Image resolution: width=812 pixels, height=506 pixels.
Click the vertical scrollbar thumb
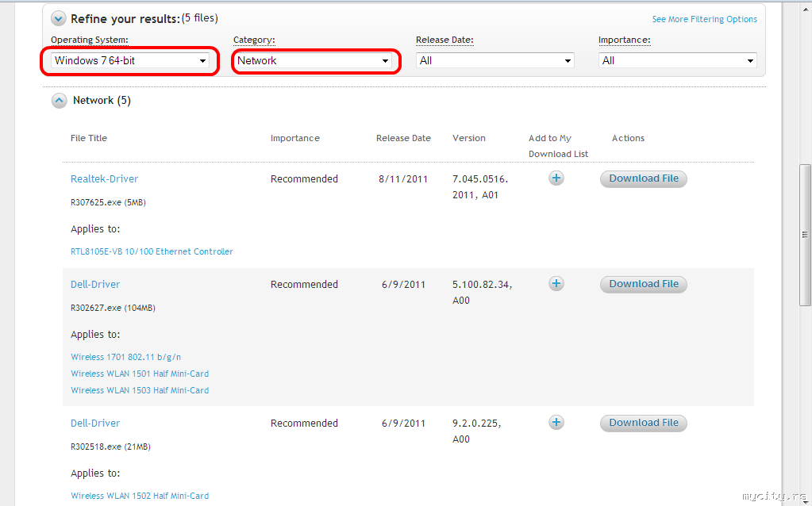coord(806,235)
